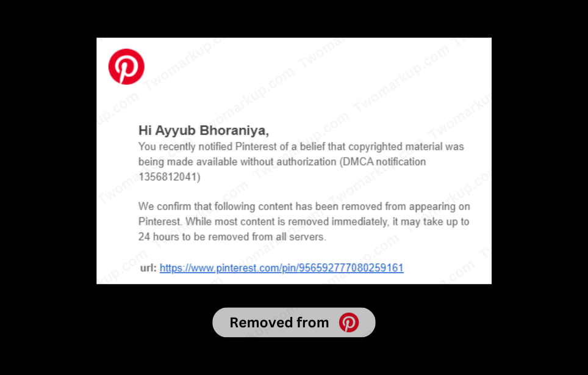Select the "Hi Ayyub Bhoraniya," greeting heading
588x375 pixels.
[204, 130]
